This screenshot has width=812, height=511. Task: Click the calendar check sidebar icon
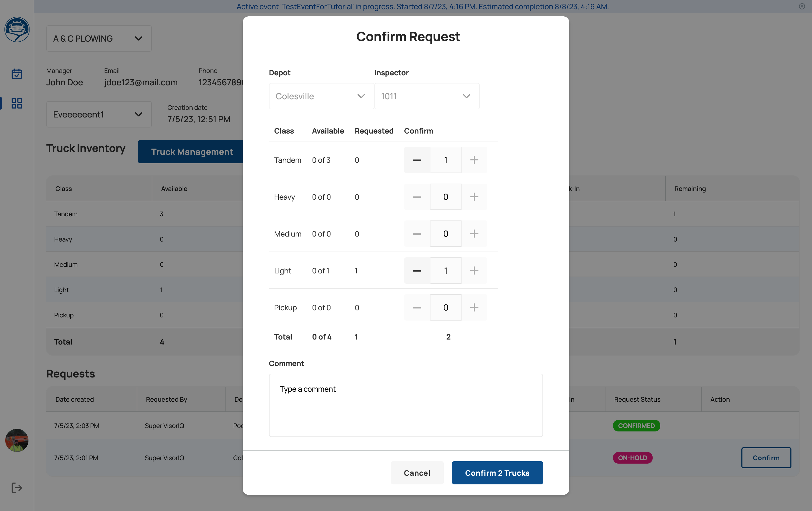pos(17,74)
